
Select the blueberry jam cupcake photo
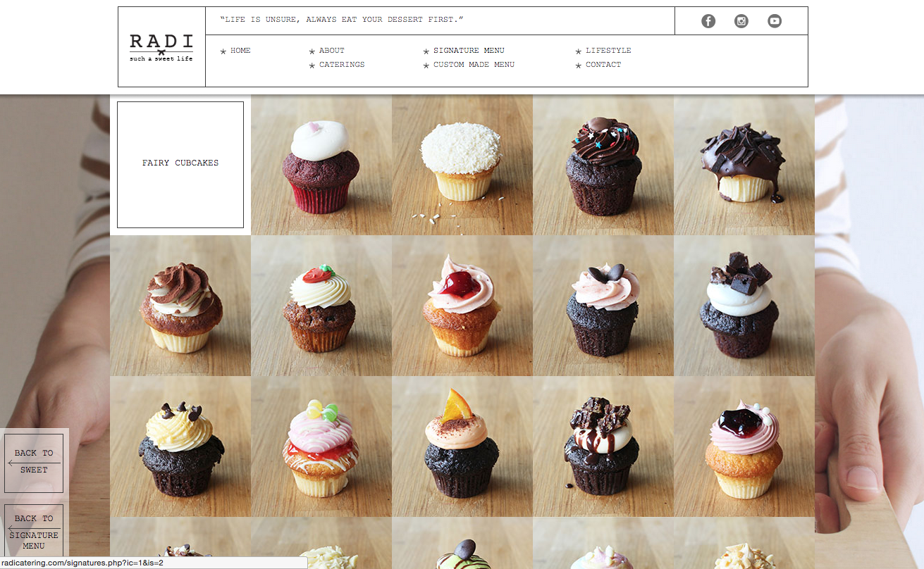click(x=744, y=446)
